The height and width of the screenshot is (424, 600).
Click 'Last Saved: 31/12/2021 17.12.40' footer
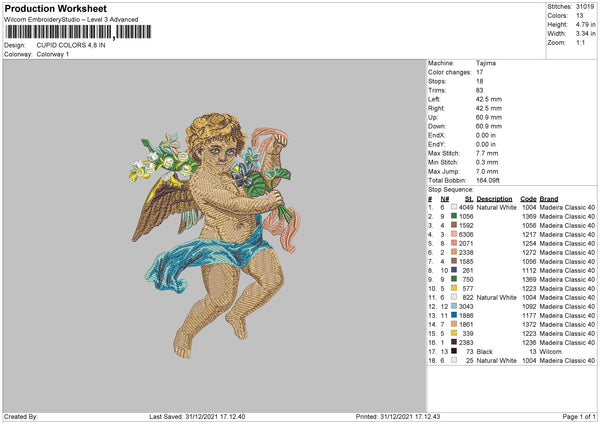pos(197,416)
